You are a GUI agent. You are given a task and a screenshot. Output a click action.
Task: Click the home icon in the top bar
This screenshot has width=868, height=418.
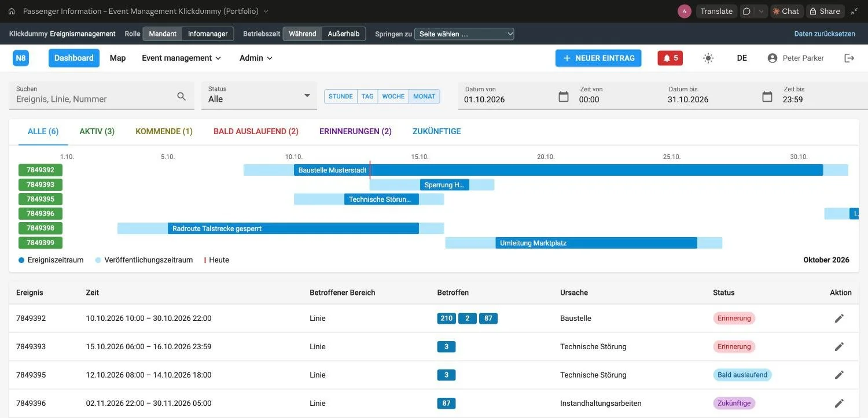[x=12, y=11]
